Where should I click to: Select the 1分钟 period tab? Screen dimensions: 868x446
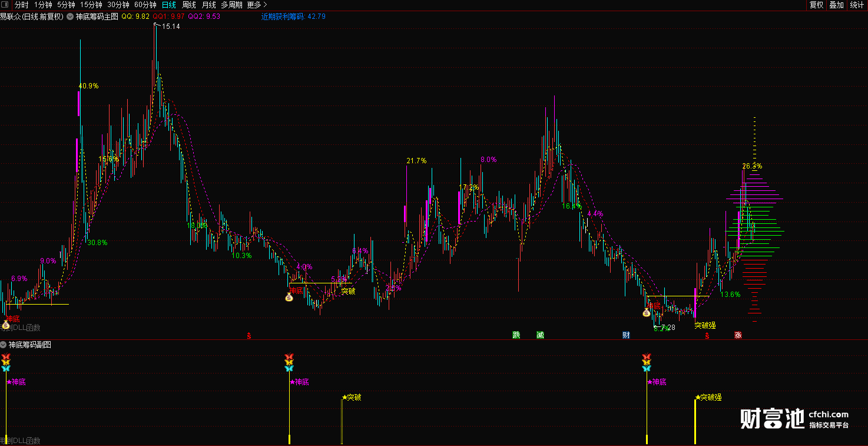[43, 5]
